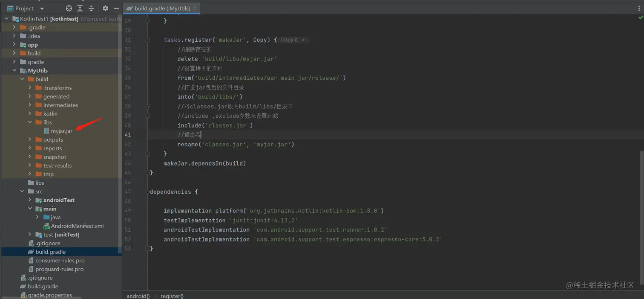This screenshot has height=299, width=644.
Task: Click line number 41 in gutter
Action: pos(127,135)
